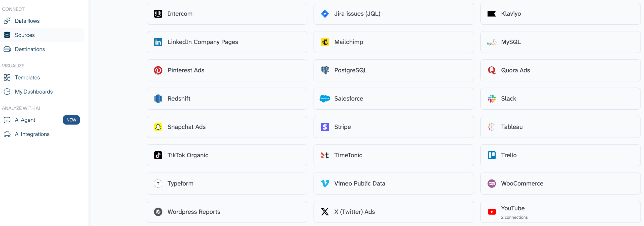Open My Dashboards in the sidebar

42,92
